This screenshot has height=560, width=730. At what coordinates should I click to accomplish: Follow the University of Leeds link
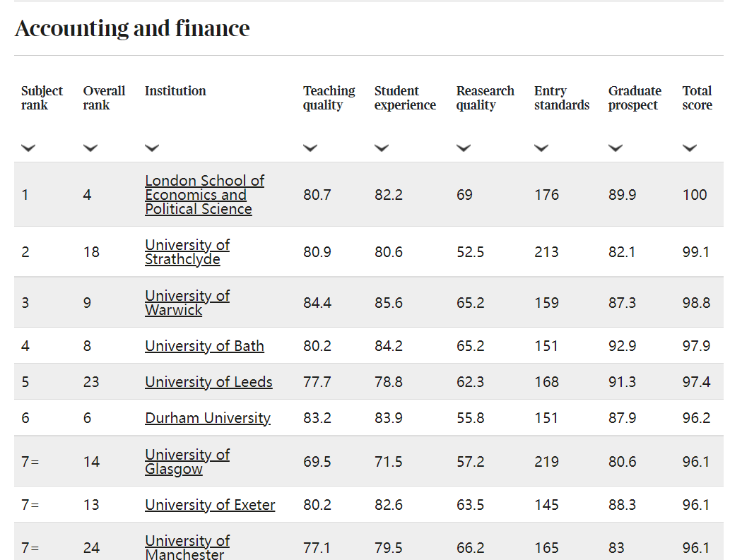pos(208,382)
